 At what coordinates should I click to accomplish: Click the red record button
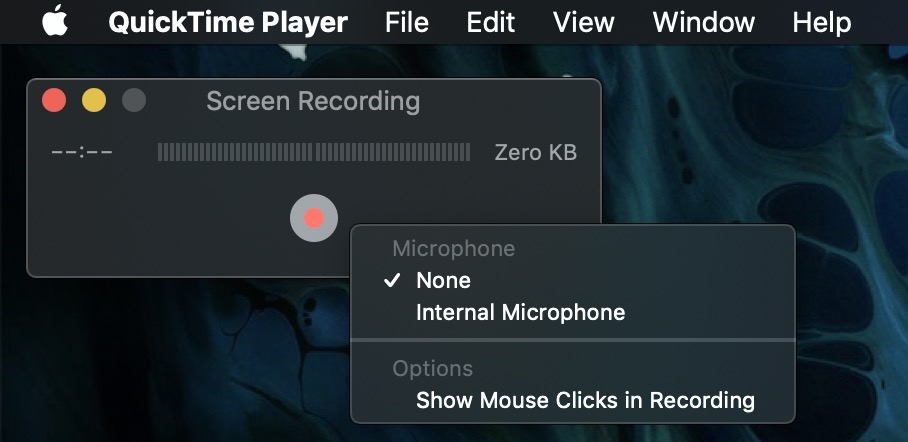(314, 218)
